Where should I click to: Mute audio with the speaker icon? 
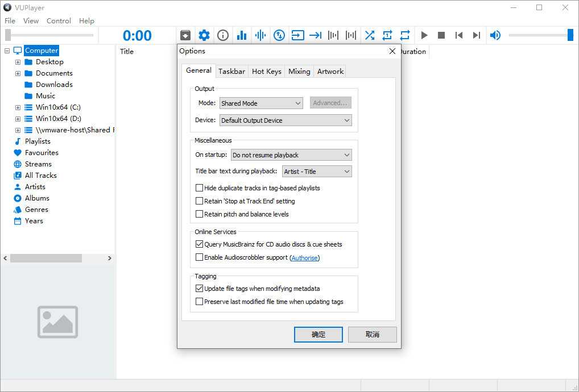pos(495,35)
